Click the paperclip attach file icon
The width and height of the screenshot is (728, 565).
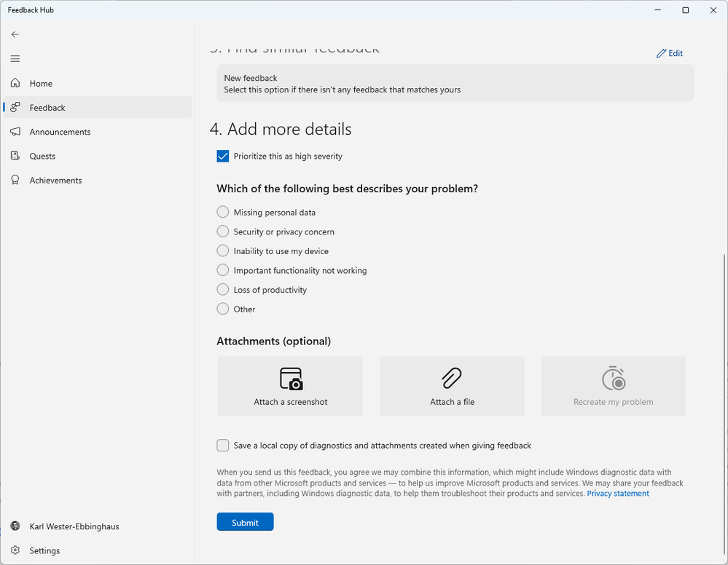(452, 378)
